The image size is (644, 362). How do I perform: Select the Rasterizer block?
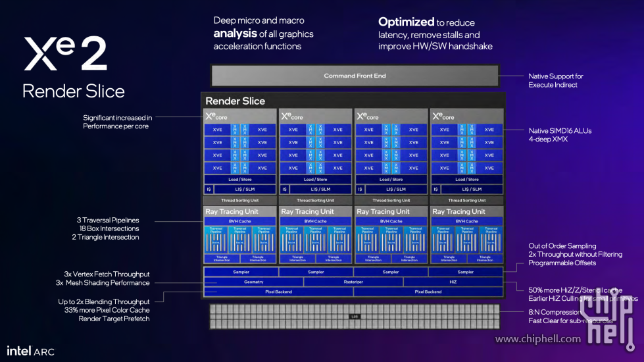coord(353,282)
